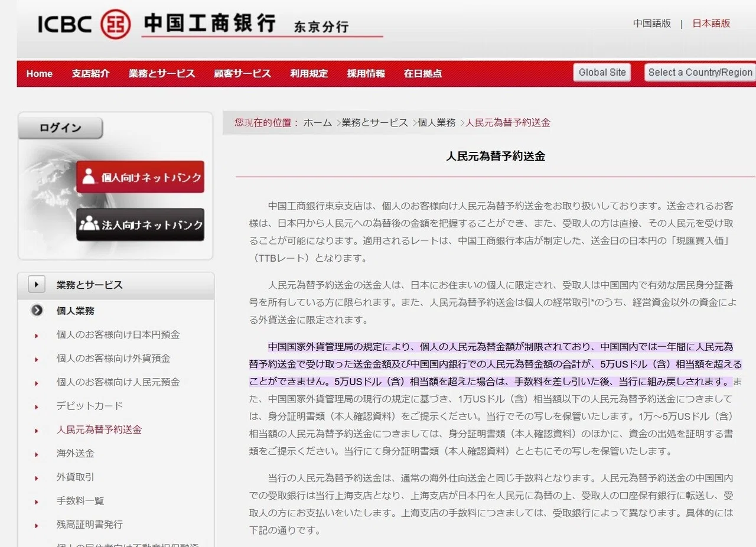Click 人民元為替予約送金 in the breadcrumb

[508, 123]
